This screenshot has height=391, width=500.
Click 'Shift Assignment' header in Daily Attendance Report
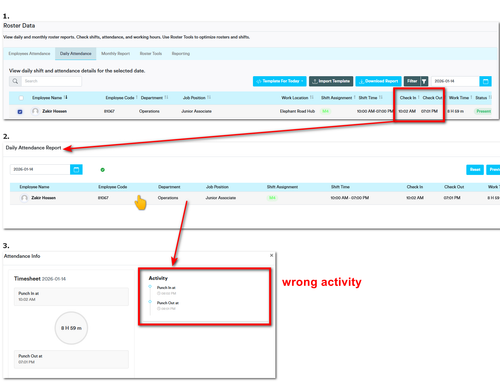[x=282, y=187]
